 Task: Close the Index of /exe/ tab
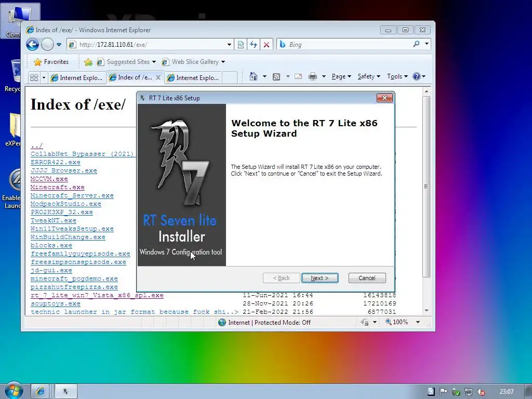tap(158, 77)
